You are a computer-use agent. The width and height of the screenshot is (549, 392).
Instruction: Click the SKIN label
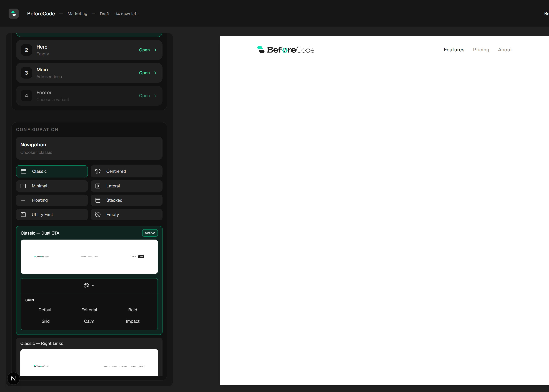pyautogui.click(x=30, y=300)
